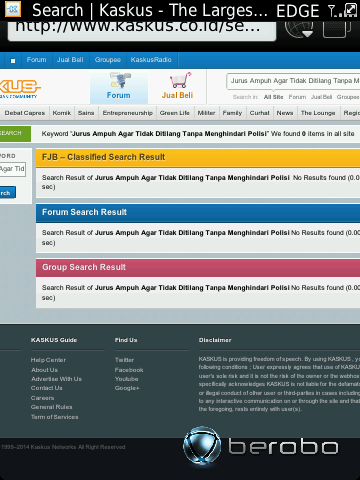The width and height of the screenshot is (360, 480).
Task: Go to The Lounge category tab
Action: tap(318, 113)
